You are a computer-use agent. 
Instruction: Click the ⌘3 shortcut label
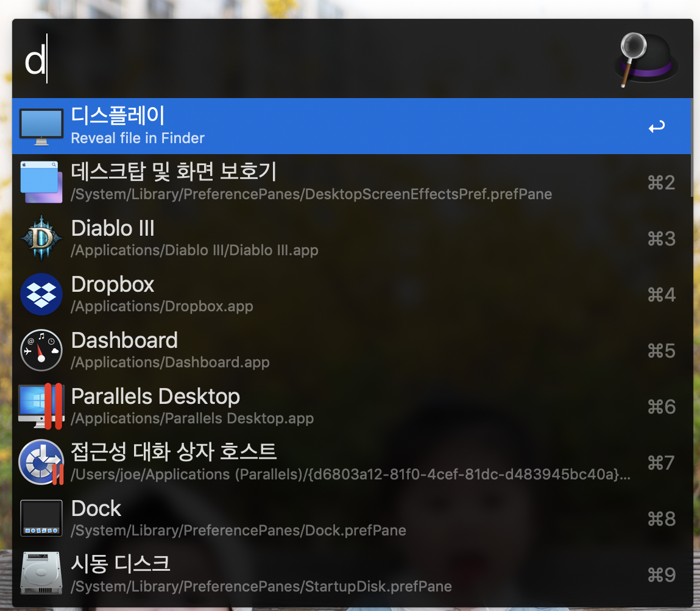(x=661, y=239)
